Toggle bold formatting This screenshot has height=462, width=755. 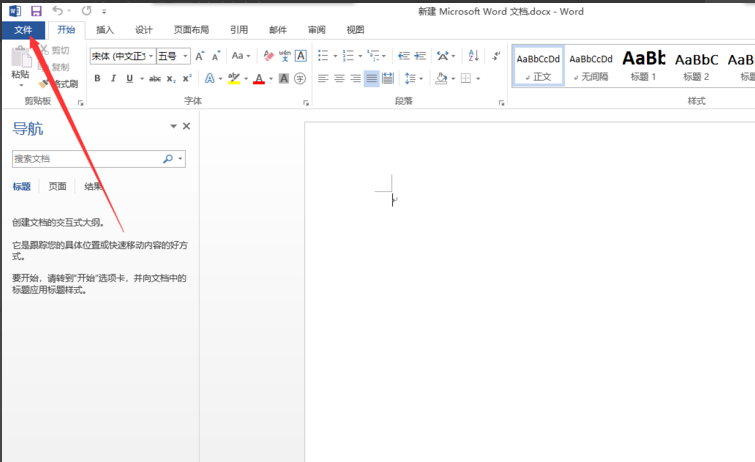click(x=97, y=78)
